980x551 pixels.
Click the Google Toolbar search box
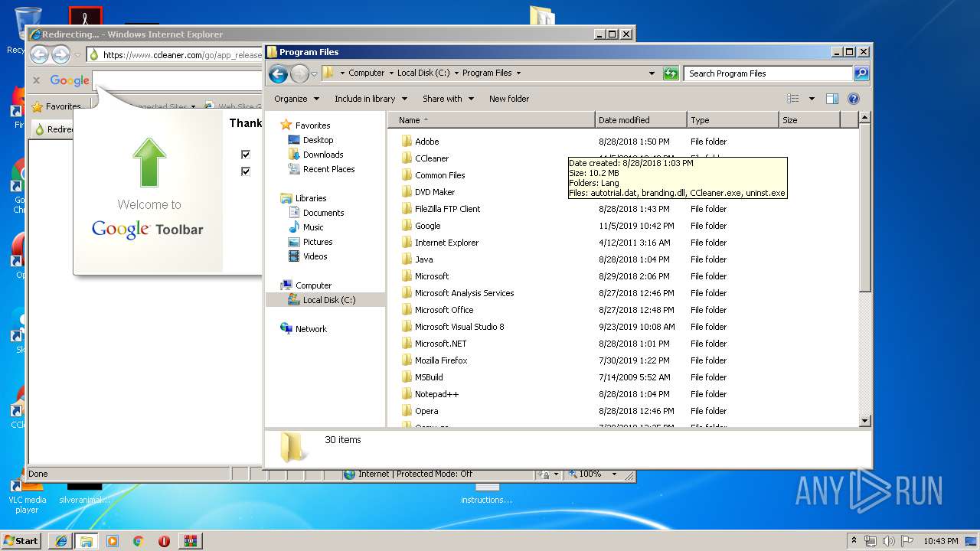pyautogui.click(x=176, y=80)
